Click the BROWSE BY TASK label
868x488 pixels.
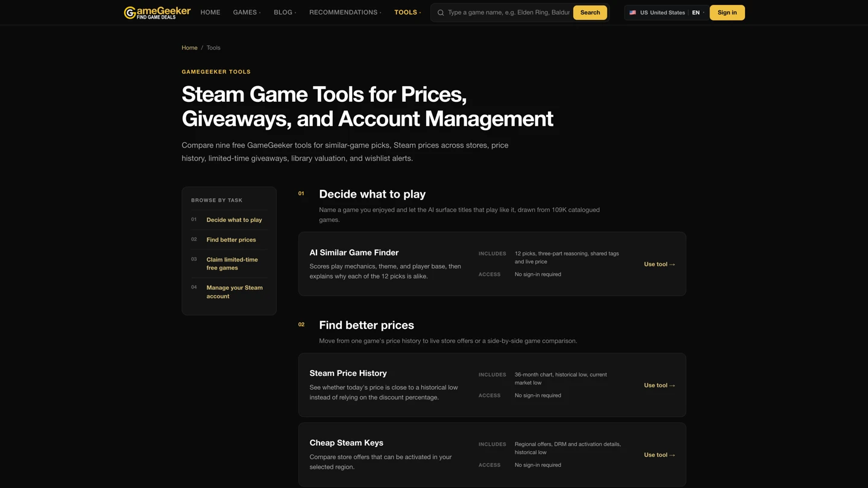tap(216, 200)
